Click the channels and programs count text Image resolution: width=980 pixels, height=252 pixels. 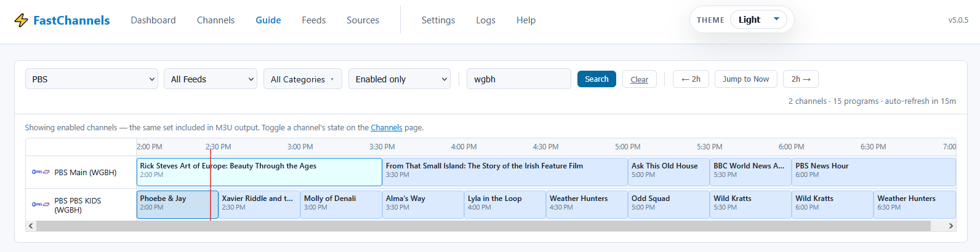tap(872, 101)
